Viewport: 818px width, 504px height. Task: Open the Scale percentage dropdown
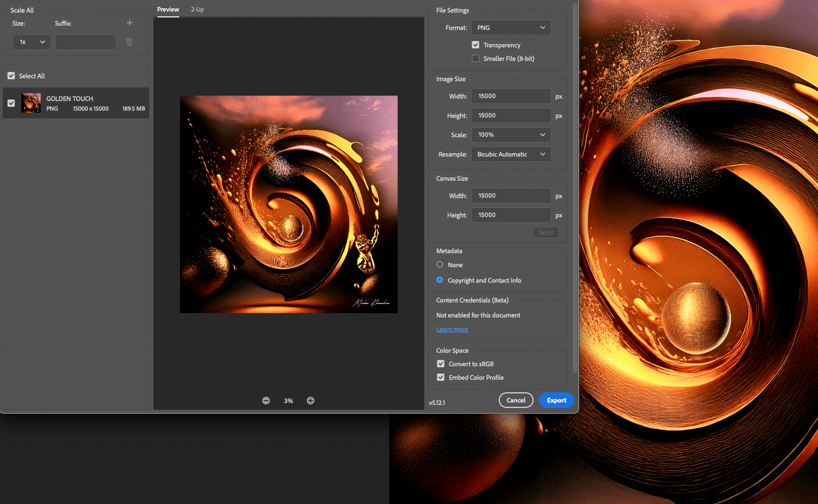click(x=511, y=135)
